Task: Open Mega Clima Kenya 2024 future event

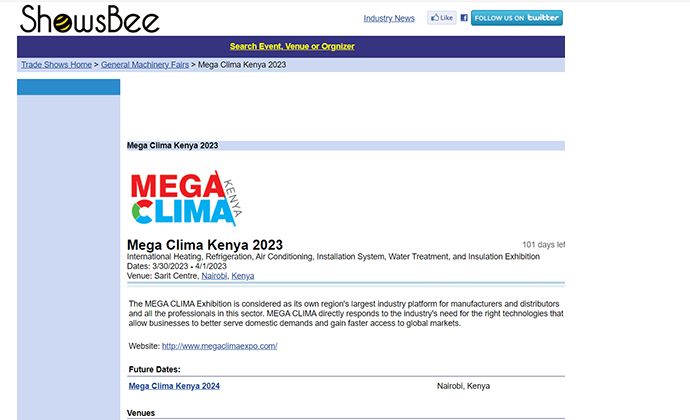Action: point(174,386)
